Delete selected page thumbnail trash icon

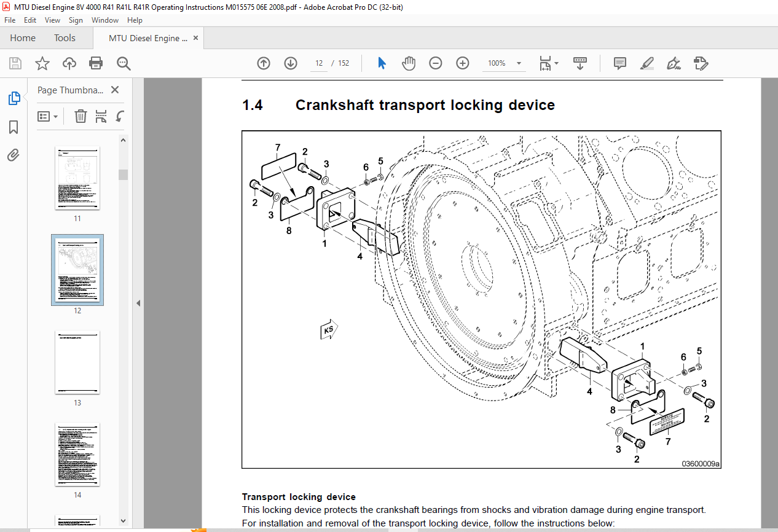coord(81,116)
